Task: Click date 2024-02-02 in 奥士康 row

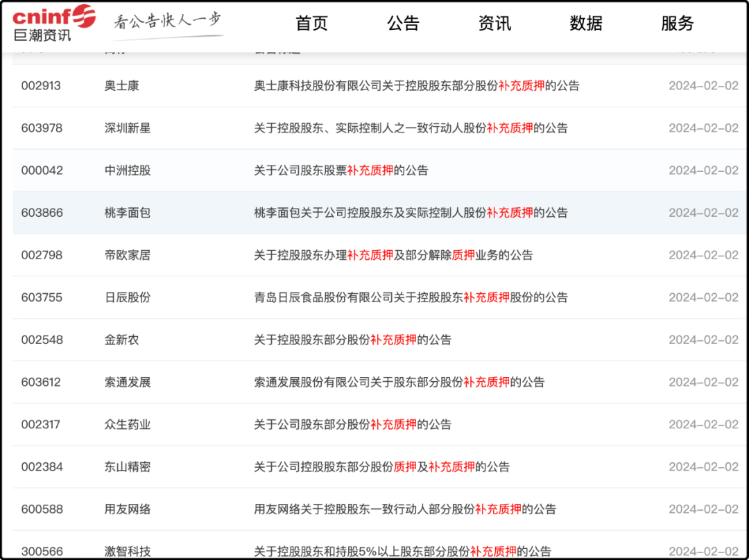Action: coord(703,86)
